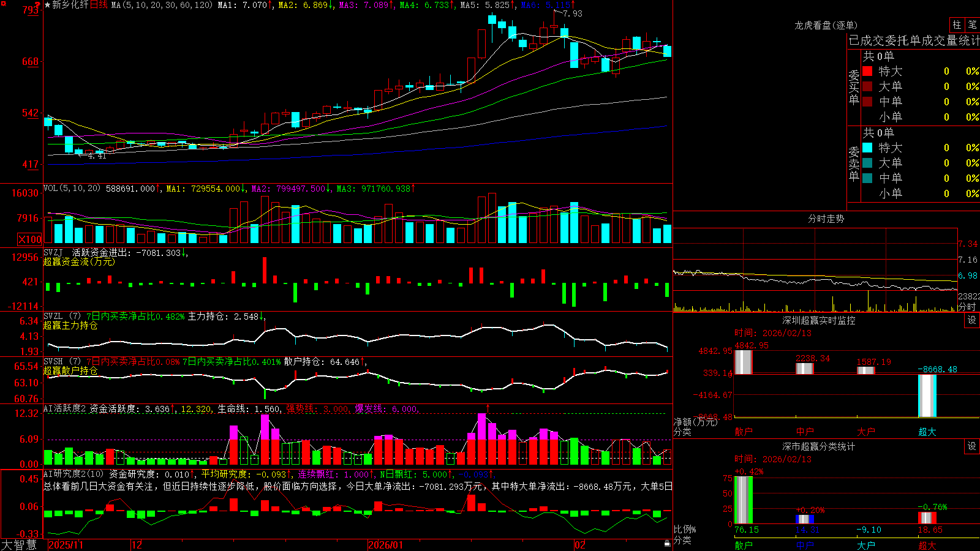Click the MA(5,10,20,30,60,120) indicator label
Viewport: 980px width, 551px height.
click(162, 5)
